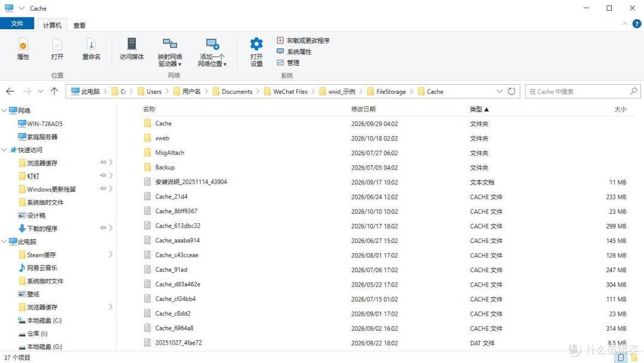This screenshot has height=363, width=644.
Task: Collapse the 网络 tree node
Action: [4, 110]
